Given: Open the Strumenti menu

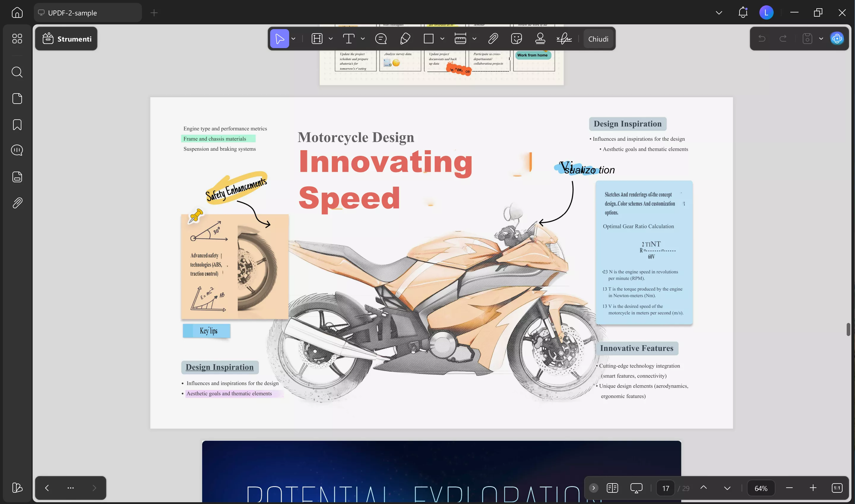Looking at the screenshot, I should point(66,38).
